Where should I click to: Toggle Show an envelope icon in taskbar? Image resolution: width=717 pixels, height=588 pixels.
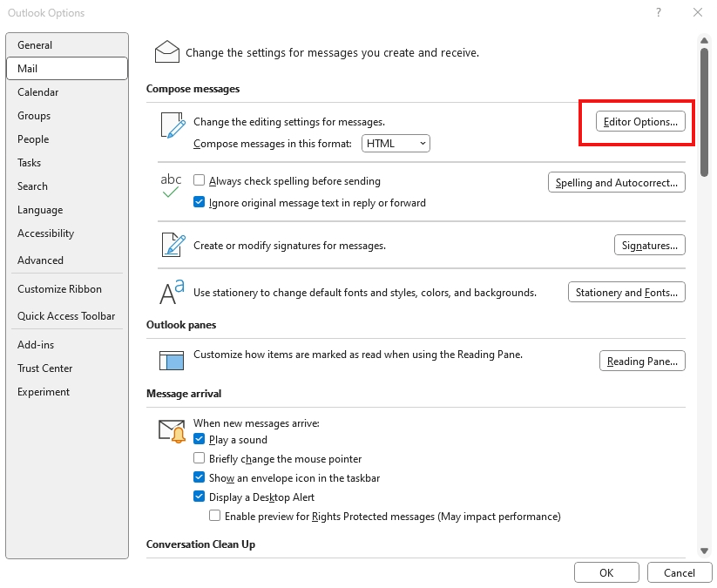199,477
